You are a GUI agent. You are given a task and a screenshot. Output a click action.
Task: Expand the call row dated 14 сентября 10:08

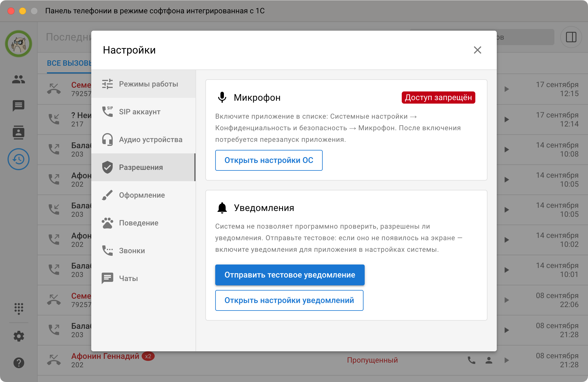point(507,150)
